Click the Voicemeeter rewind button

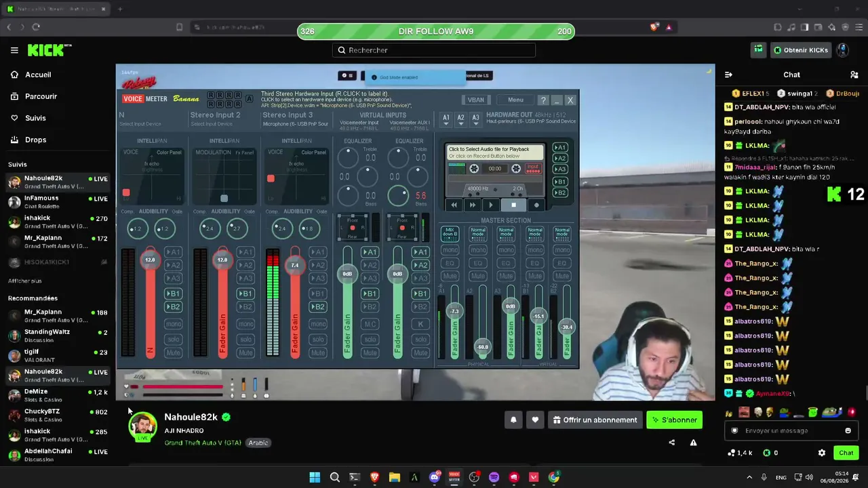click(454, 205)
